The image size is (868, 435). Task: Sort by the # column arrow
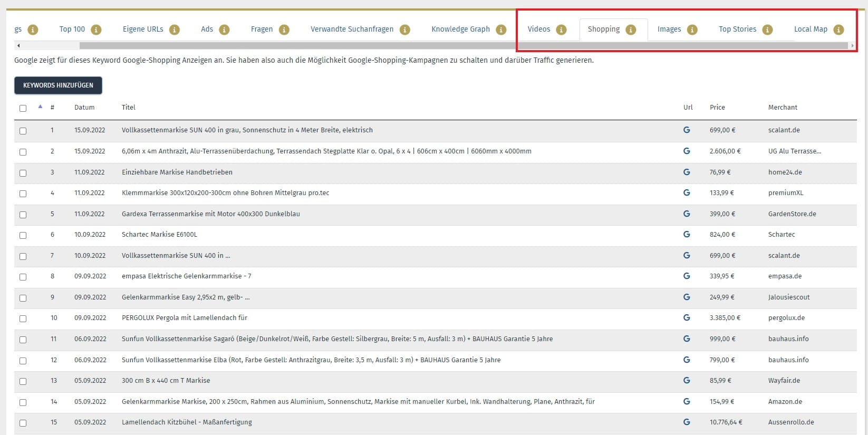40,107
